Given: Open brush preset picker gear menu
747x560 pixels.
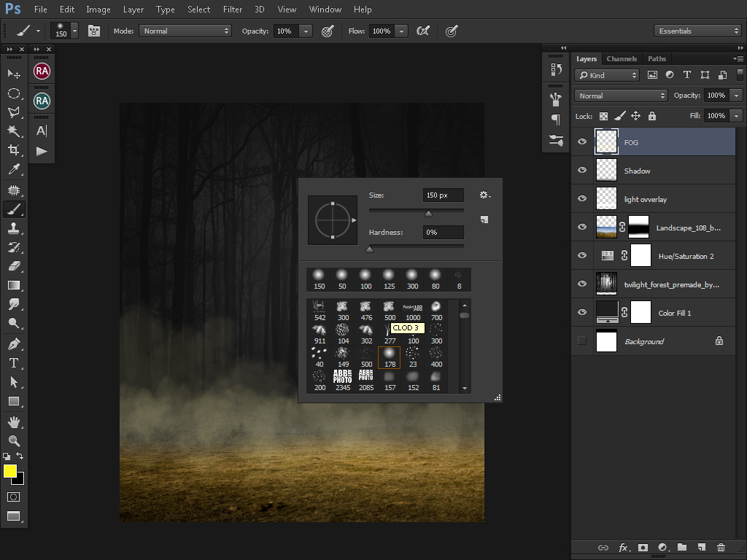Looking at the screenshot, I should (x=484, y=195).
